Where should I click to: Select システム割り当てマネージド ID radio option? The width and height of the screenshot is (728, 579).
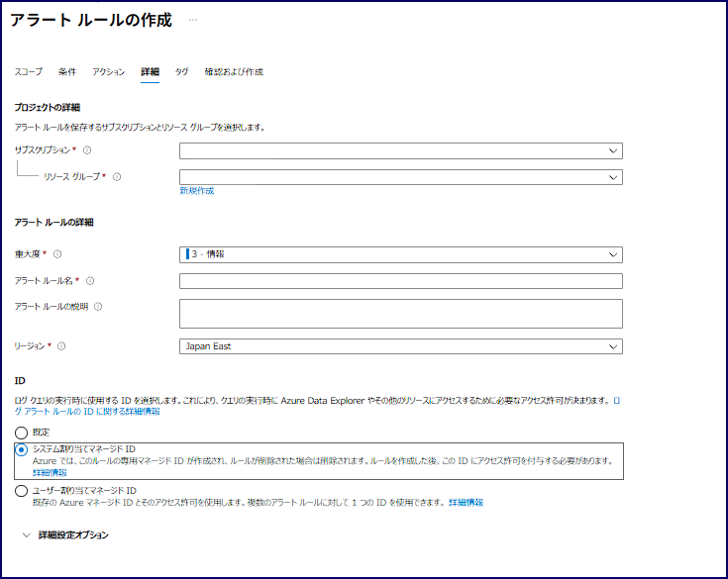pyautogui.click(x=22, y=449)
